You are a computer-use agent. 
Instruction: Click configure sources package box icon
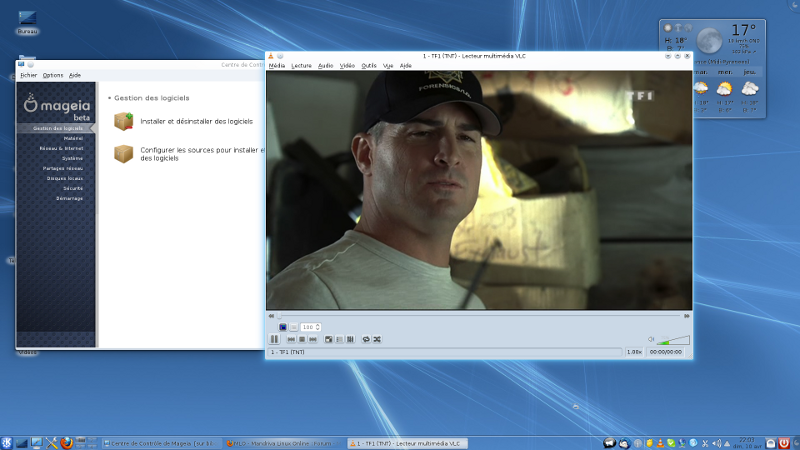pos(123,154)
